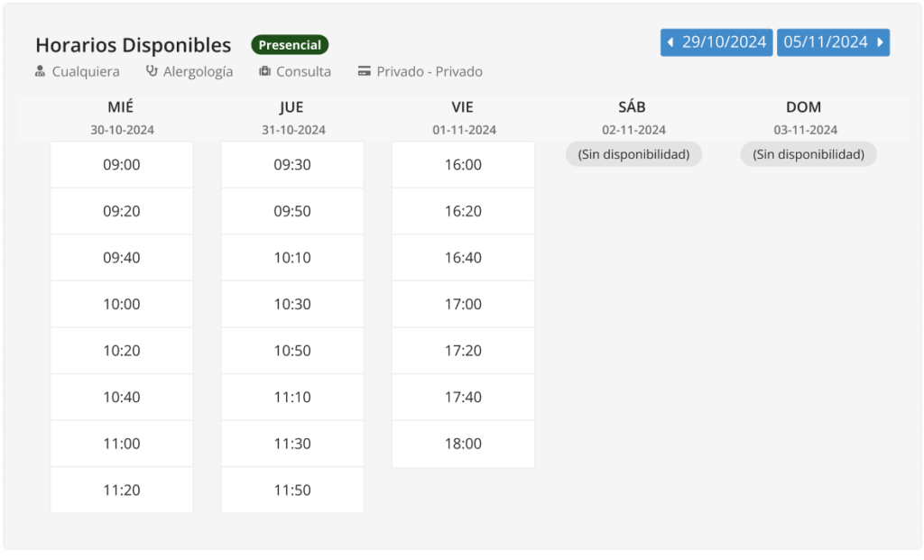This screenshot has height=560, width=924.
Task: Choose the 10:10 Thursday time slot
Action: [x=292, y=258]
